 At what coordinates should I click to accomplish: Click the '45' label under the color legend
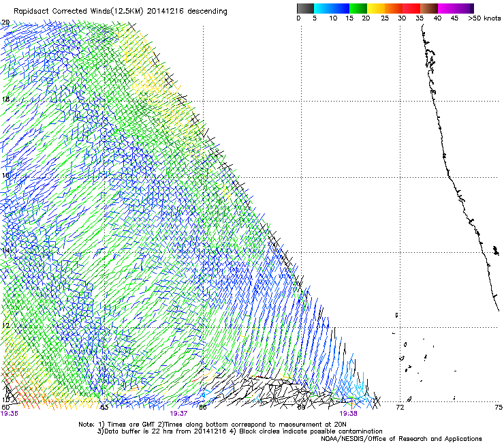point(454,18)
